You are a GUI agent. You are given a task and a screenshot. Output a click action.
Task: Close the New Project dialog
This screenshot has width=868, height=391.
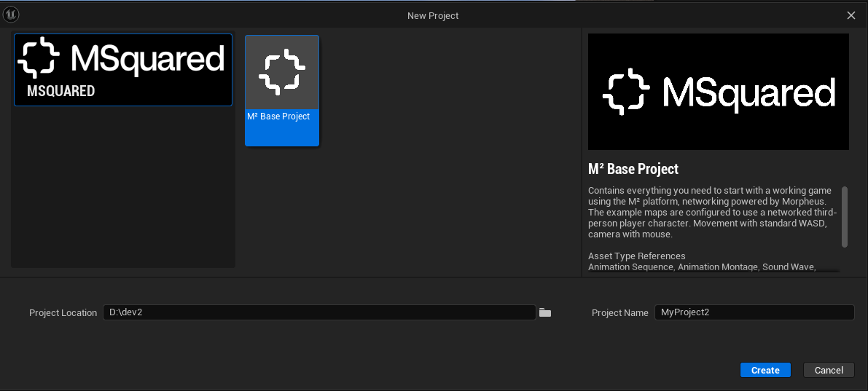851,15
